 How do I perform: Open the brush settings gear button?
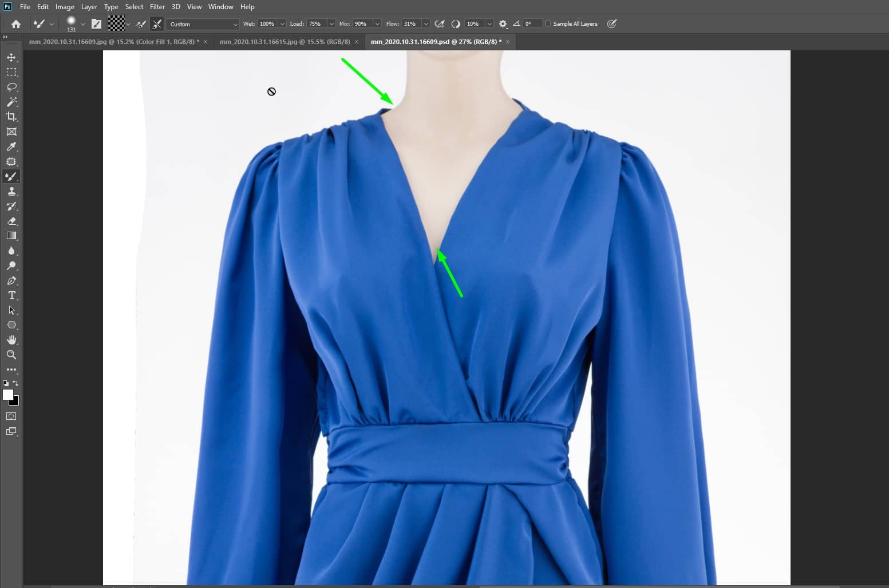point(503,23)
